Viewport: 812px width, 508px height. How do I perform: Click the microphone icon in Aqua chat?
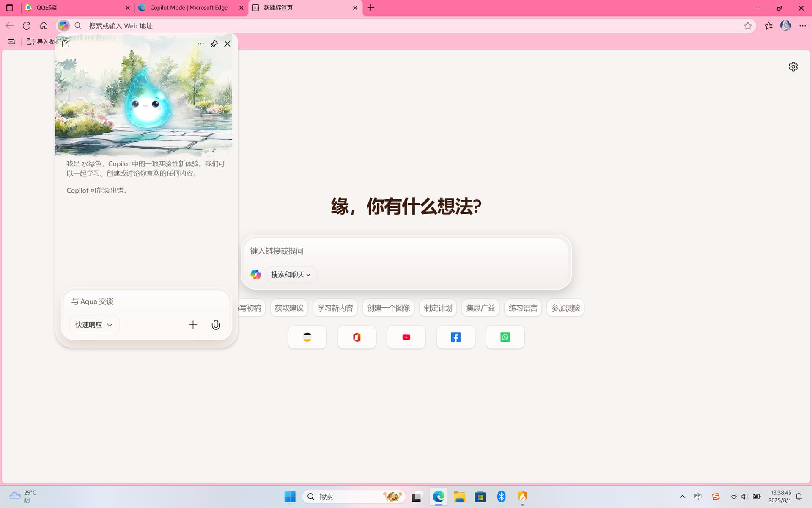(x=216, y=325)
